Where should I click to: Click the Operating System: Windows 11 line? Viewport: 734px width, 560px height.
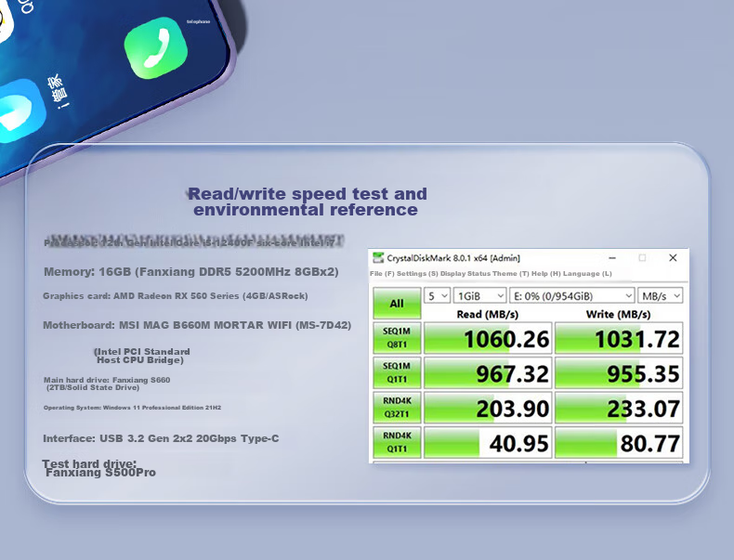(x=132, y=408)
